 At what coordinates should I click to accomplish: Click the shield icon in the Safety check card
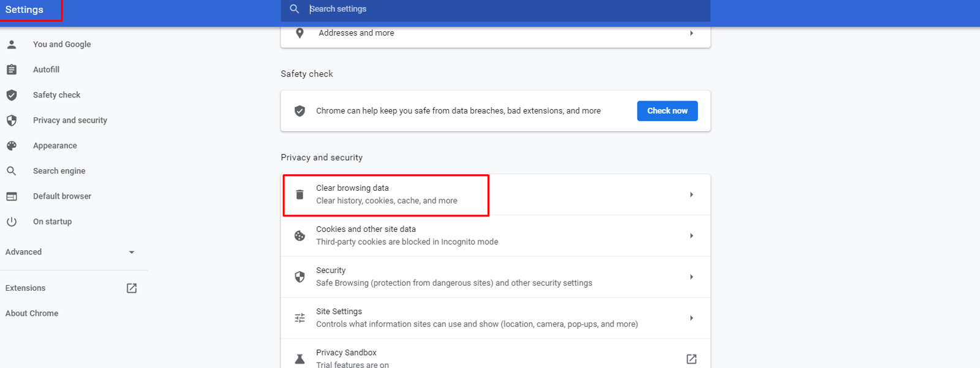coord(300,111)
